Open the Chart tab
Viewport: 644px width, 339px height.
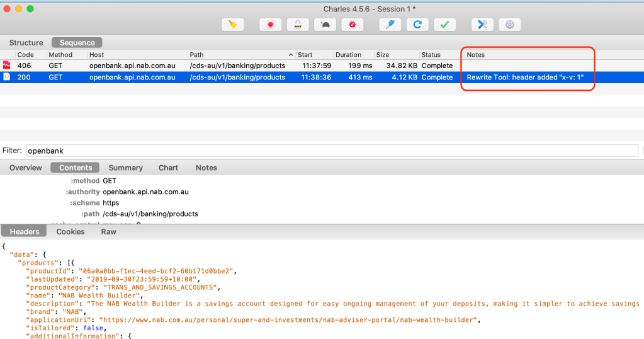pos(168,168)
